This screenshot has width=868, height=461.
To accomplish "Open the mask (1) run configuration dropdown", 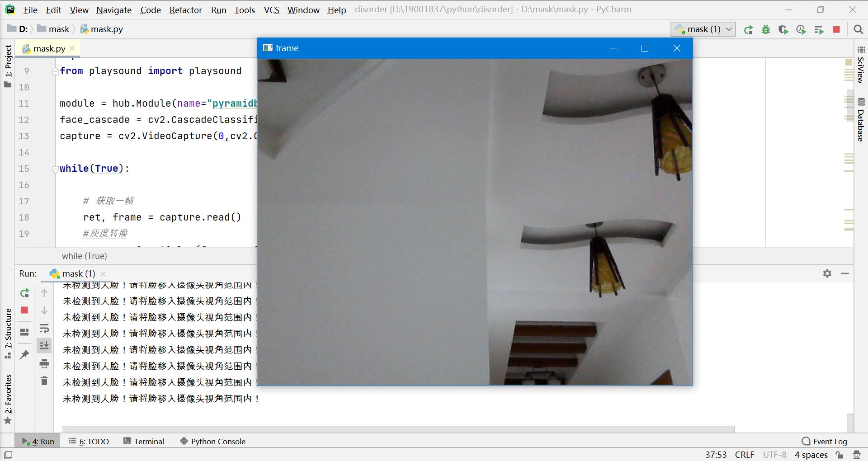I will pos(703,29).
